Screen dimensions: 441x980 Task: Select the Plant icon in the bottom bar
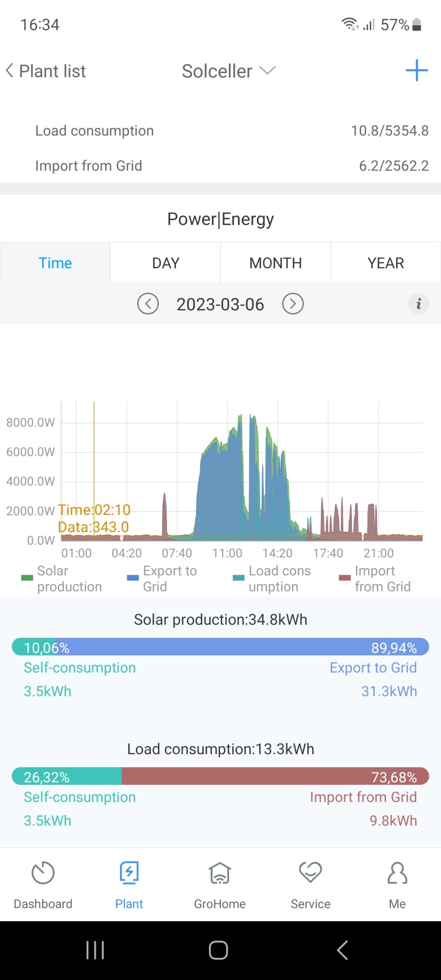coord(129,873)
